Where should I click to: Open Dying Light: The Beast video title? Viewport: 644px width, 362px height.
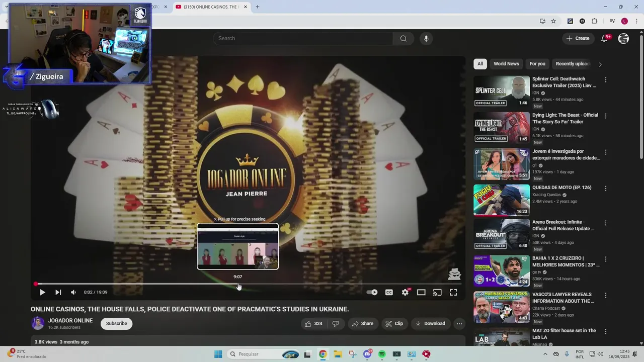(x=566, y=118)
